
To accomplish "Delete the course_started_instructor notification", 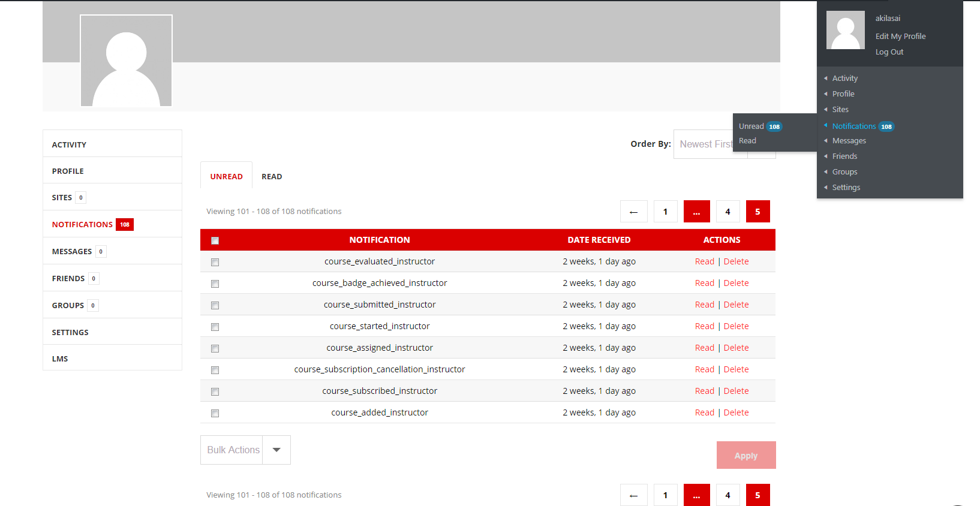I will [736, 326].
